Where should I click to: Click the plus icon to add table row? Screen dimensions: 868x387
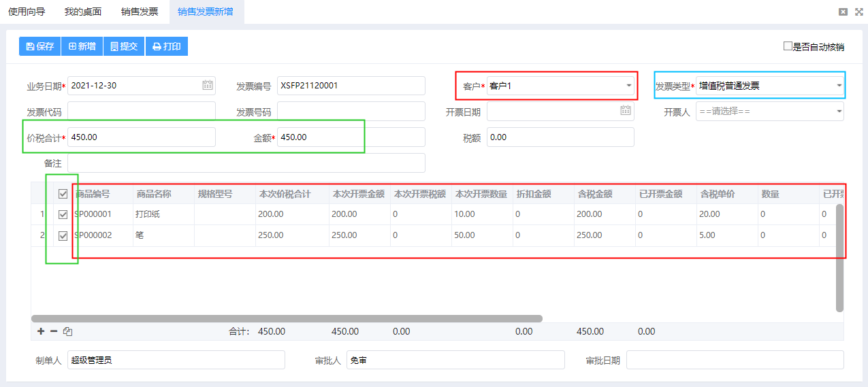click(x=41, y=331)
